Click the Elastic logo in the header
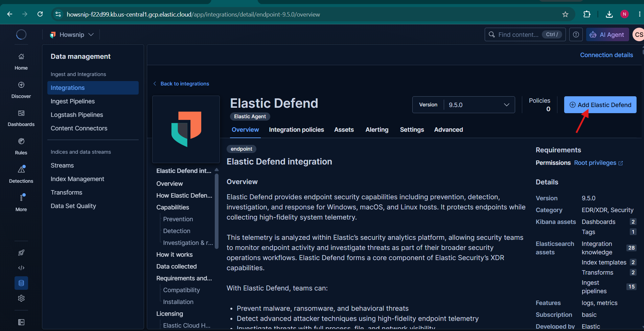The width and height of the screenshot is (644, 331). 21,34
